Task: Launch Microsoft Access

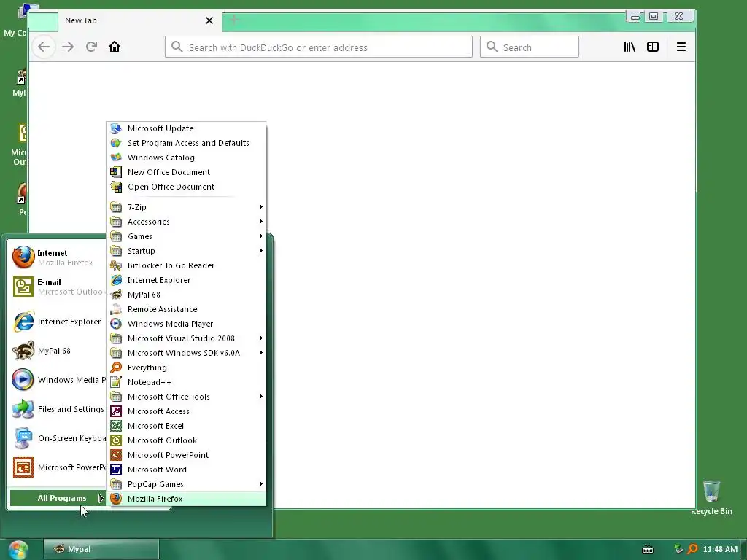Action: pyautogui.click(x=186, y=411)
